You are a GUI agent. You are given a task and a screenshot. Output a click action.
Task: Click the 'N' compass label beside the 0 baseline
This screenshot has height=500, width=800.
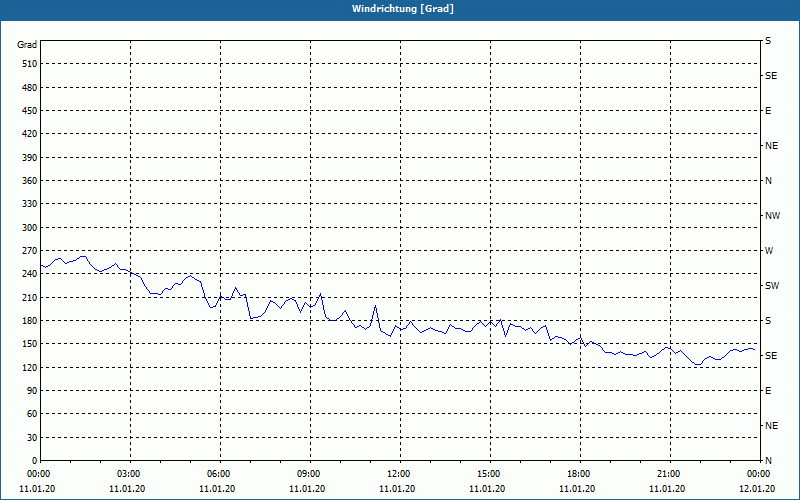coord(768,461)
